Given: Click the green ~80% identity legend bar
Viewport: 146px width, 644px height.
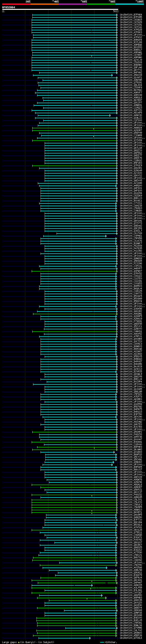Looking at the screenshot, I should (101, 4).
